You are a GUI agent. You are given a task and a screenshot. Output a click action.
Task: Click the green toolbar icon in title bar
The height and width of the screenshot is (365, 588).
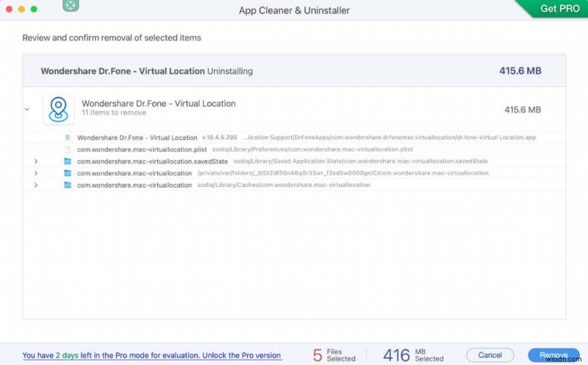pyautogui.click(x=71, y=6)
